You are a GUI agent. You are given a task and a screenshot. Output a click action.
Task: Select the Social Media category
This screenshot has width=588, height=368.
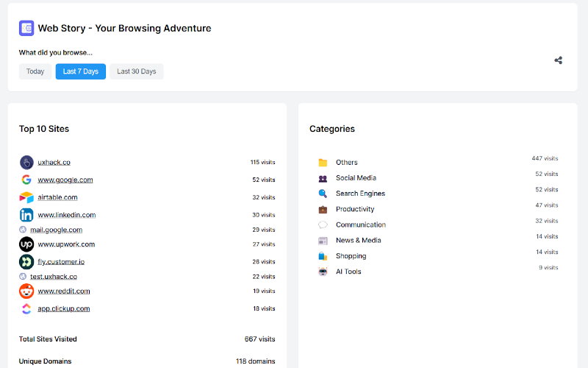tap(356, 177)
